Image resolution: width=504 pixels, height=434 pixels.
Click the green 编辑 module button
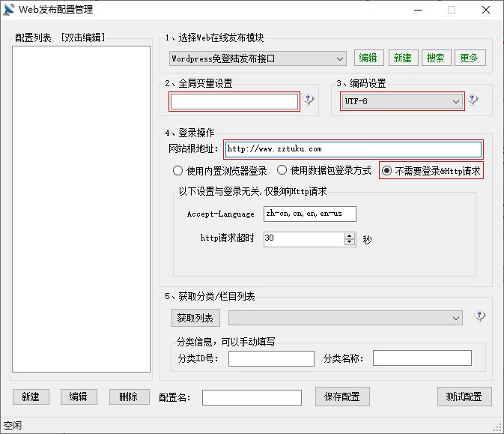click(368, 58)
